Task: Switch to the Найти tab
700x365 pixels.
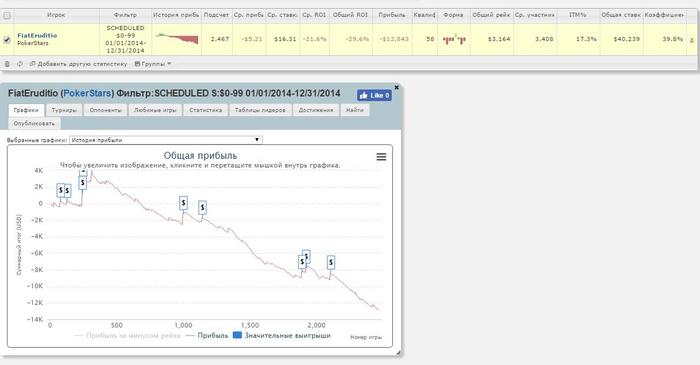Action: tap(354, 110)
